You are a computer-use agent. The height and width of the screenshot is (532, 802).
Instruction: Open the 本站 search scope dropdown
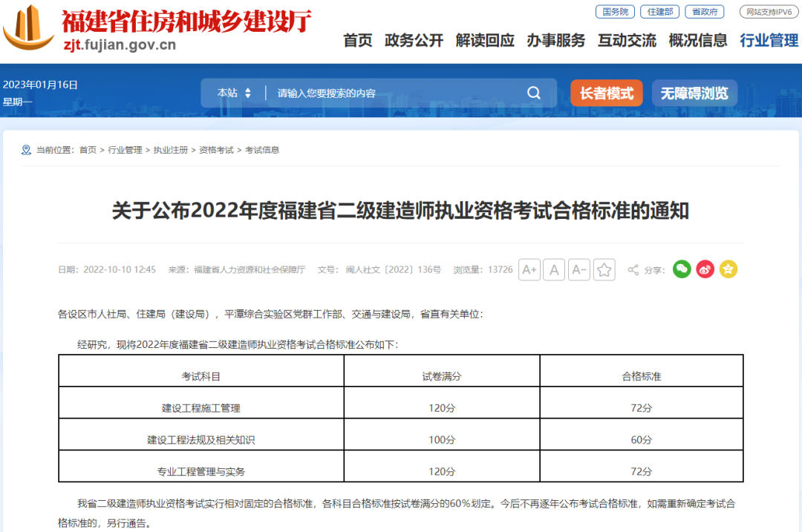234,93
